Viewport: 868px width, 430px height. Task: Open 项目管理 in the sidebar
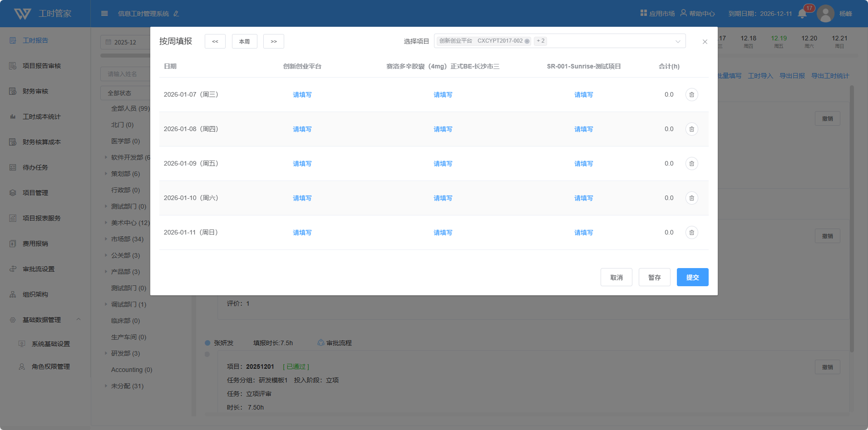[35, 193]
